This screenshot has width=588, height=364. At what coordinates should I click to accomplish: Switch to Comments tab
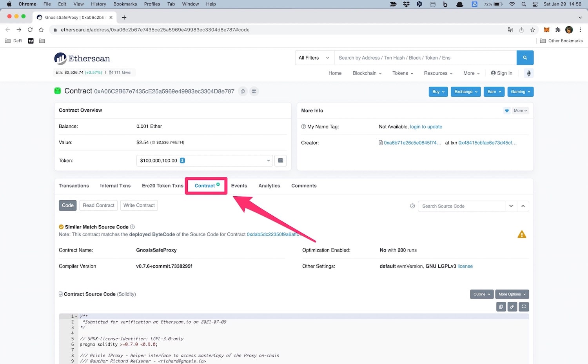click(304, 186)
